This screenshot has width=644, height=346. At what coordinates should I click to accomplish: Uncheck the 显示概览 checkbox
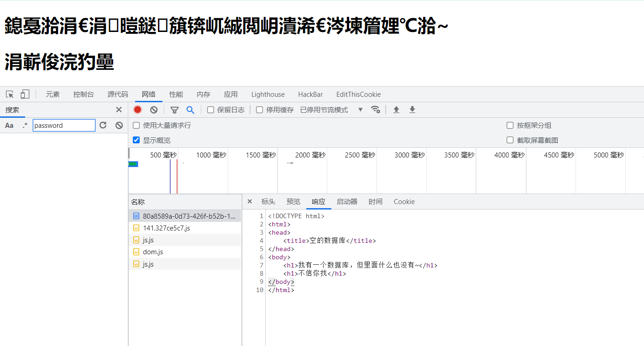(x=136, y=140)
